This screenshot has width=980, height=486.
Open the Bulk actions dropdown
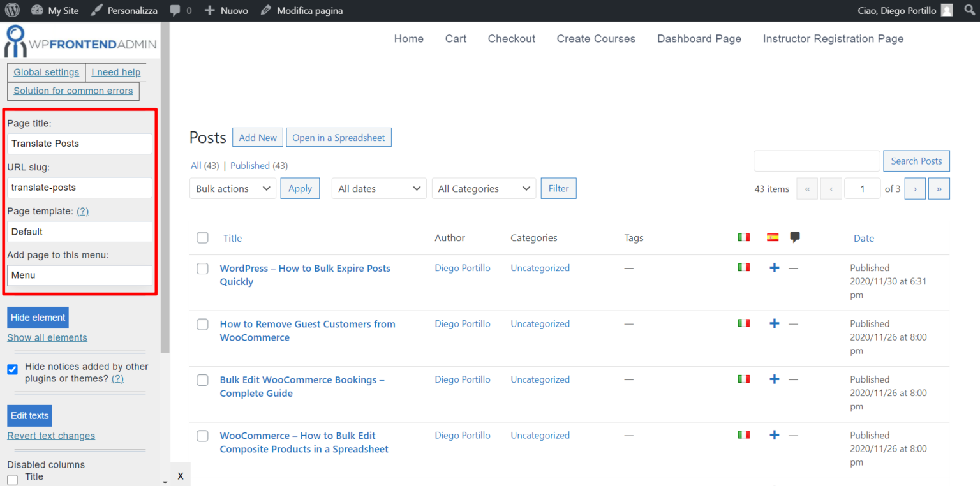(x=232, y=188)
